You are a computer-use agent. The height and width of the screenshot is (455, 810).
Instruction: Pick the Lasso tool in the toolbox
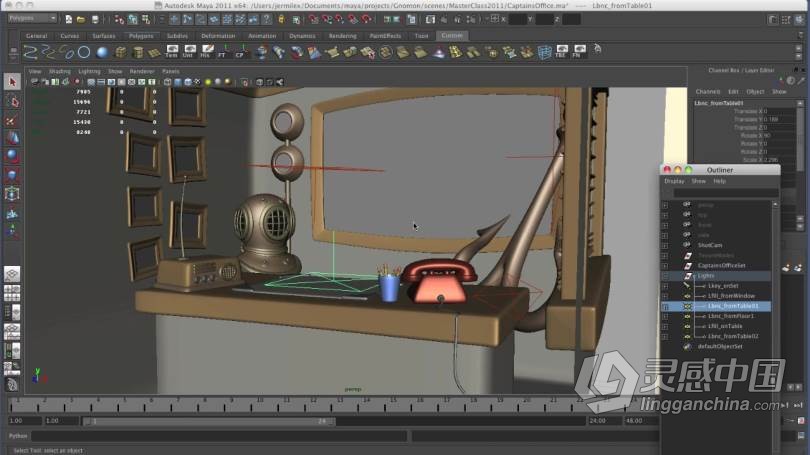(12, 102)
